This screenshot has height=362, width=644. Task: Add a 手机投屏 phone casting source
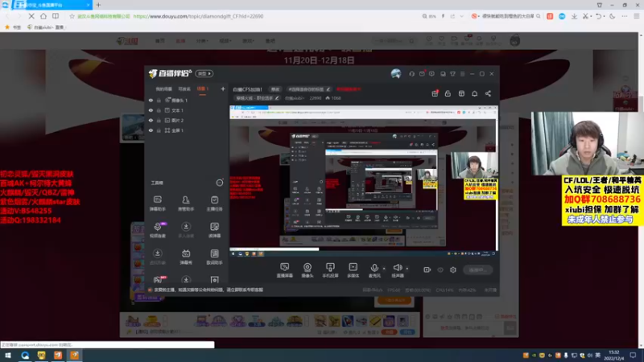(x=330, y=270)
